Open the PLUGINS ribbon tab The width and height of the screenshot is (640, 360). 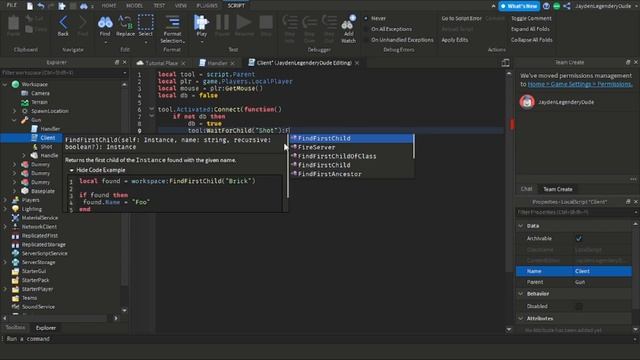(x=207, y=6)
